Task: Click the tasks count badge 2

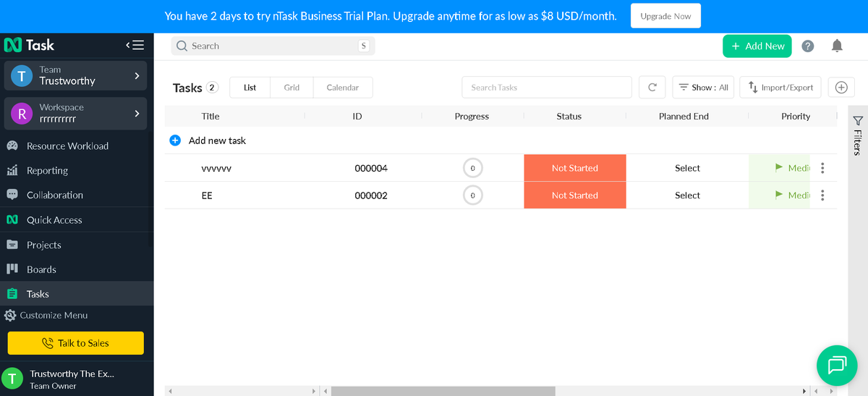Action: [212, 88]
